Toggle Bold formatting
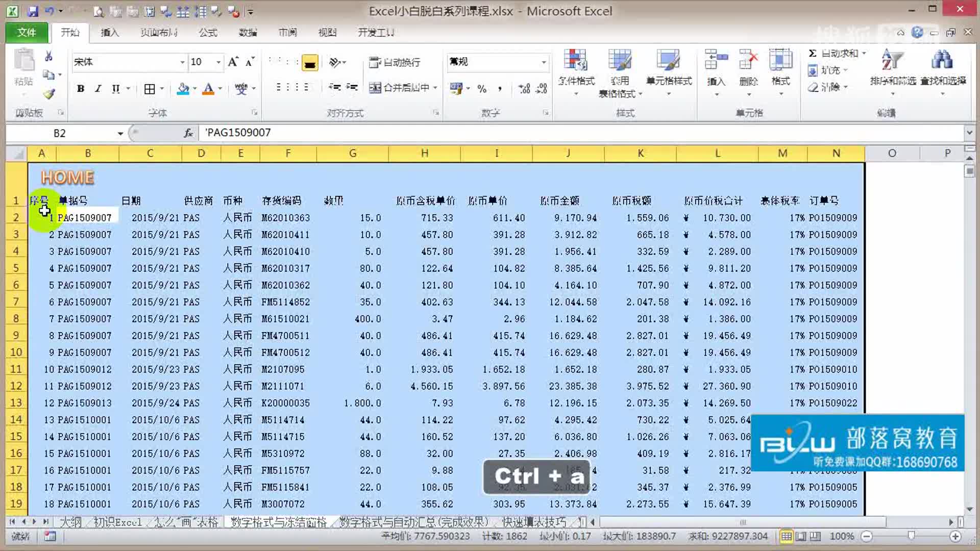 pos(81,89)
